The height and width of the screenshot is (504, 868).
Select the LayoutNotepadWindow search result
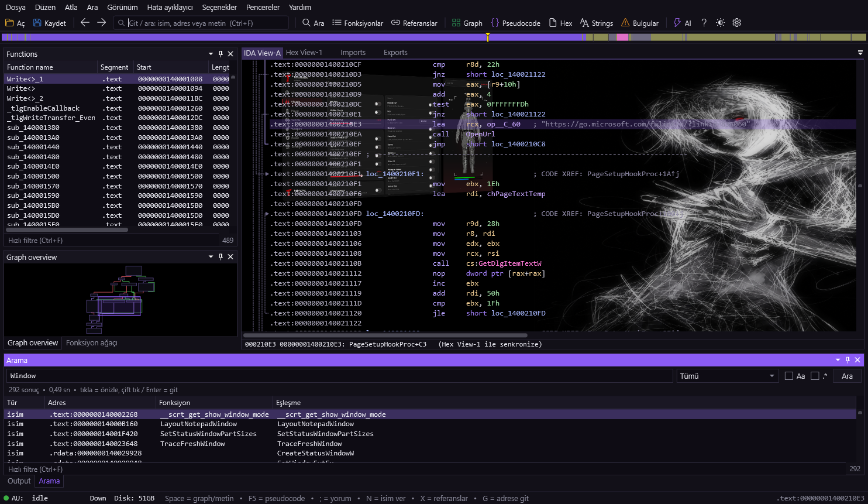[430, 424]
